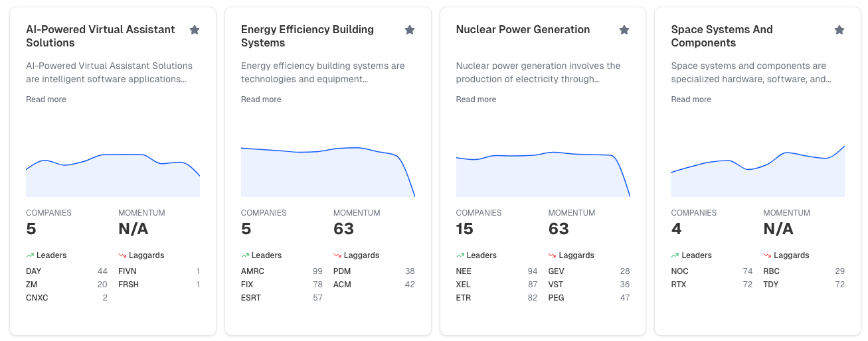Click the Space Systems trend chart

tap(757, 172)
